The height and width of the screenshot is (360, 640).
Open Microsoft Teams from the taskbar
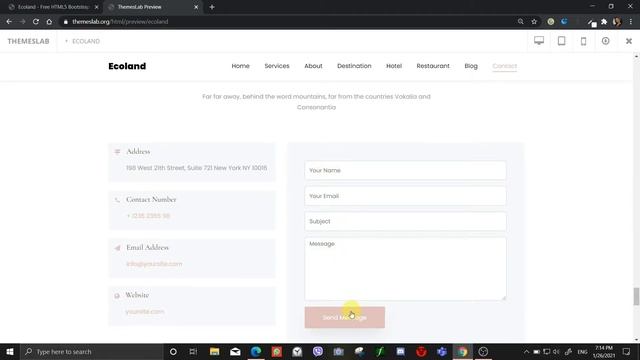pos(442,351)
